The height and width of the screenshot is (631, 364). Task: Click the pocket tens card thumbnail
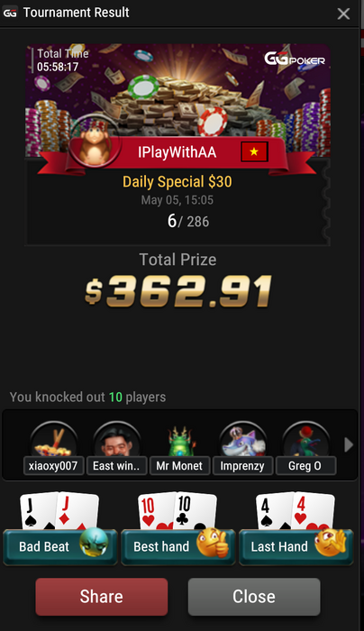pyautogui.click(x=177, y=511)
